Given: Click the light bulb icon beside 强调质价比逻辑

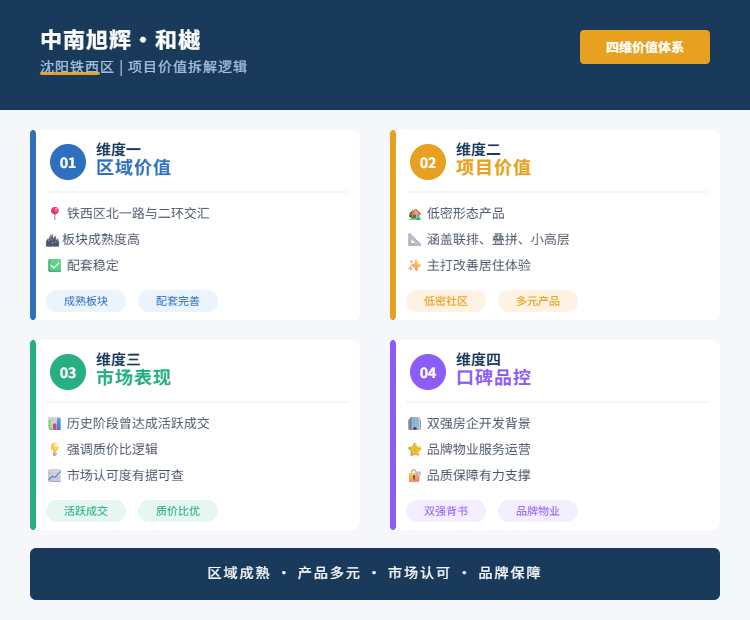Looking at the screenshot, I should point(55,449).
